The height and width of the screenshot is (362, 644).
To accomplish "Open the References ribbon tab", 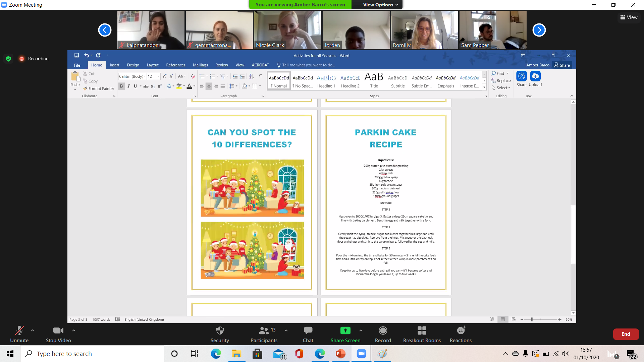I will pos(175,65).
